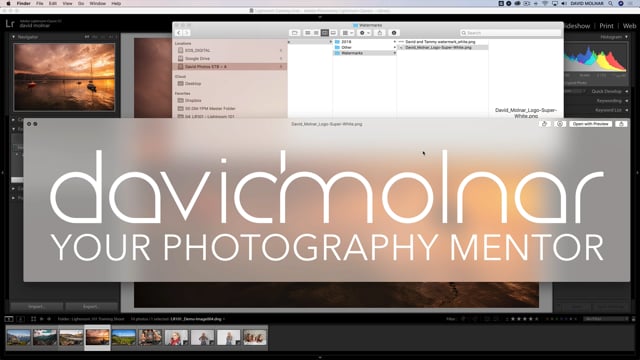Click the Finder edit tags icon
This screenshot has width=640, height=360.
394,33
